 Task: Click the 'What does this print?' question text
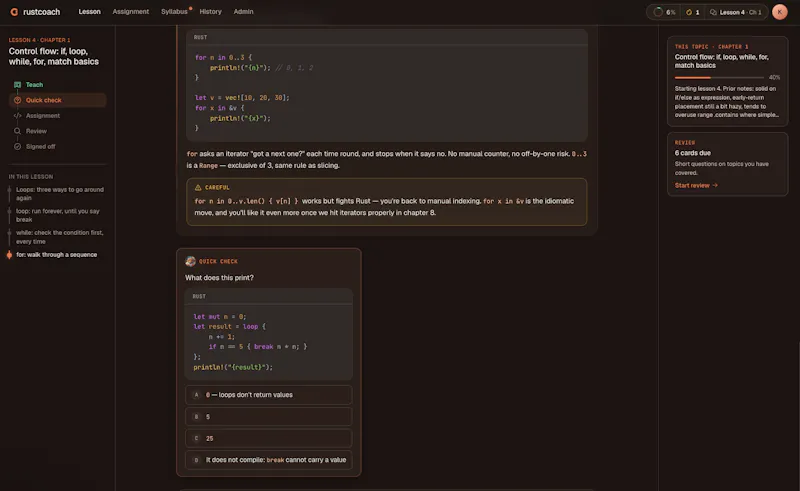[219, 278]
